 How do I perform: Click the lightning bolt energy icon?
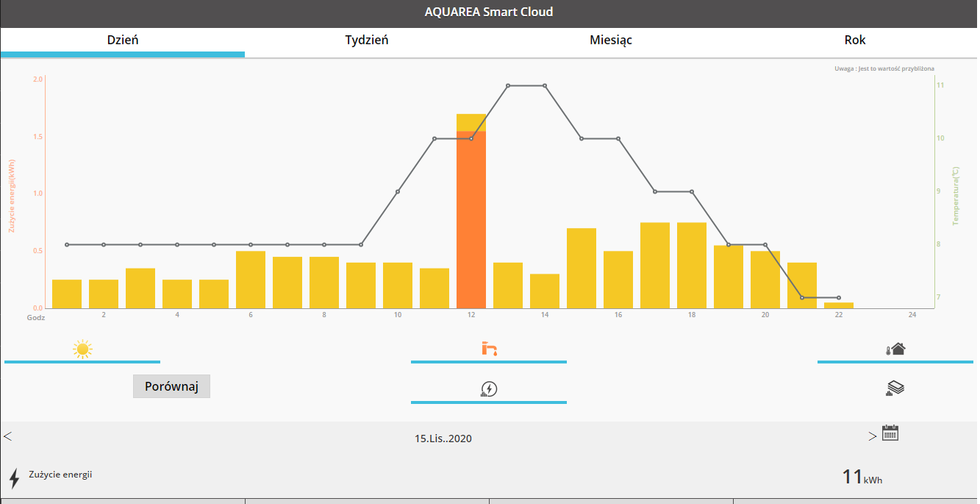click(x=14, y=478)
